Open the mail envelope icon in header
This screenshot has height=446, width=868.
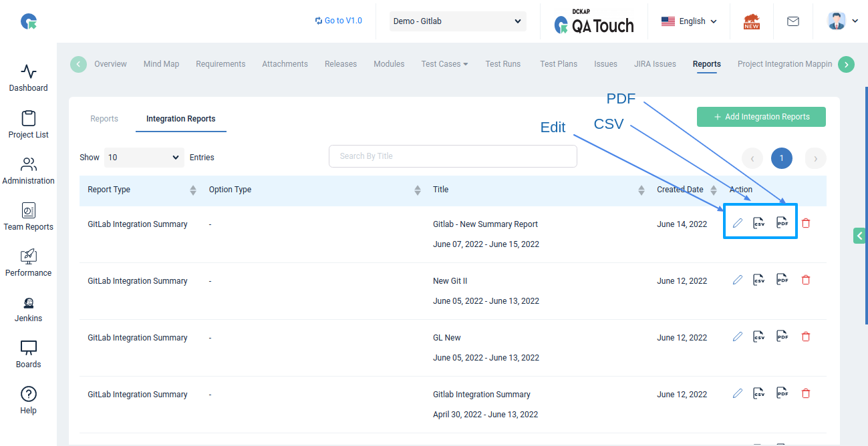pos(793,21)
